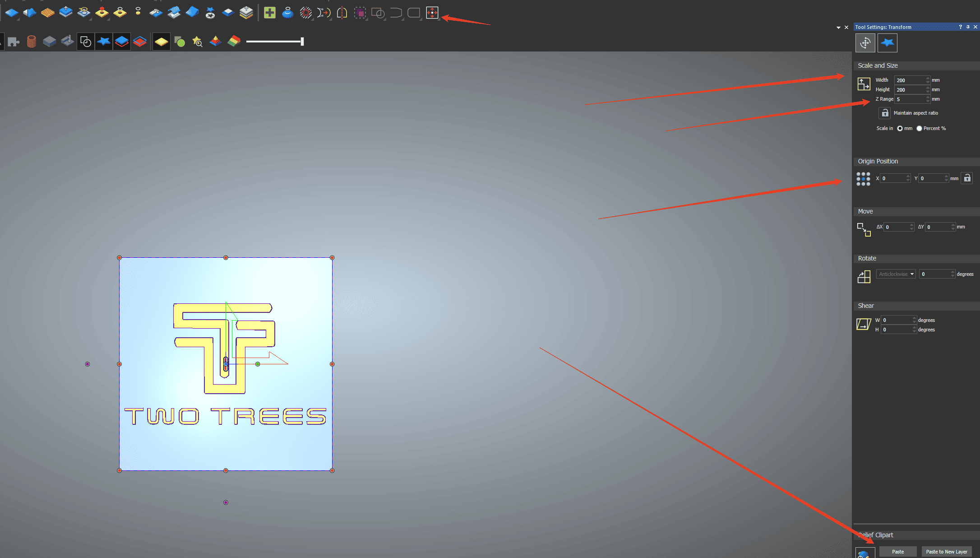Click the Relief Clipart icon at bottom left

coord(865,552)
